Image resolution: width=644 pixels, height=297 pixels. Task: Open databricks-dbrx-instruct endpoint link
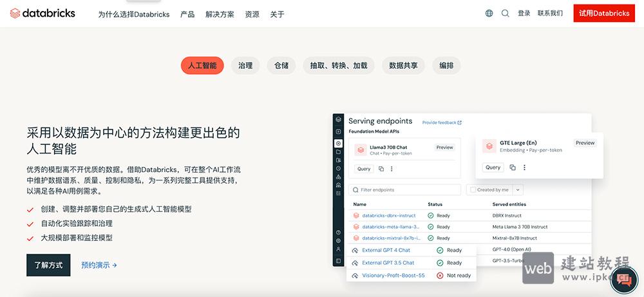tap(388, 216)
